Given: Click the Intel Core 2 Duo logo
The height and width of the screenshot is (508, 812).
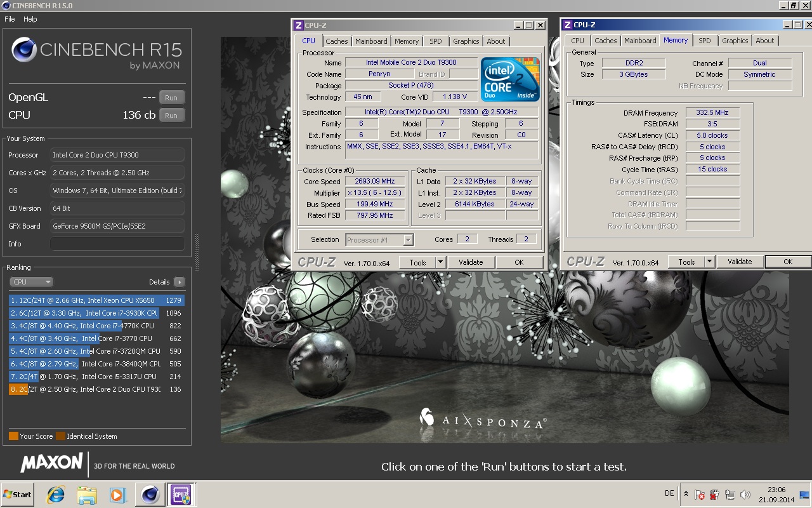Looking at the screenshot, I should [510, 79].
